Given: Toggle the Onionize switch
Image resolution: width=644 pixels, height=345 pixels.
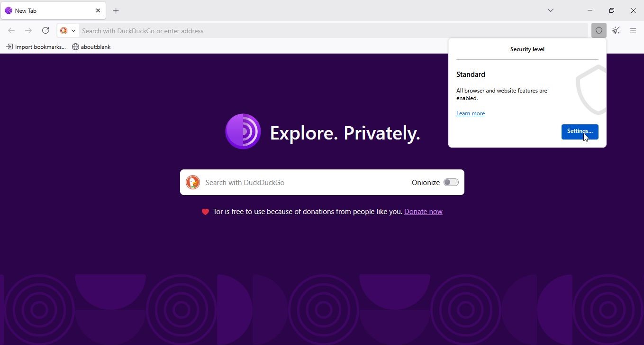Looking at the screenshot, I should click(451, 182).
